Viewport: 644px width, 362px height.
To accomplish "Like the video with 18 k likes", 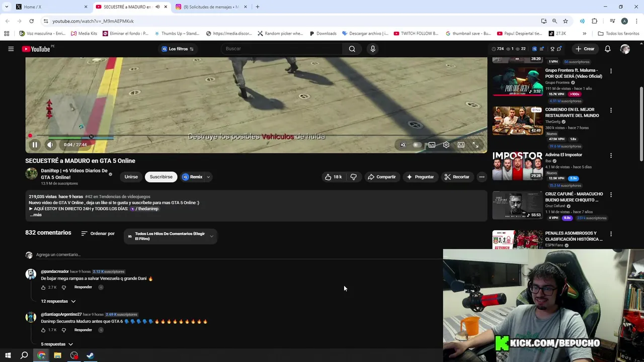I will pos(333,177).
